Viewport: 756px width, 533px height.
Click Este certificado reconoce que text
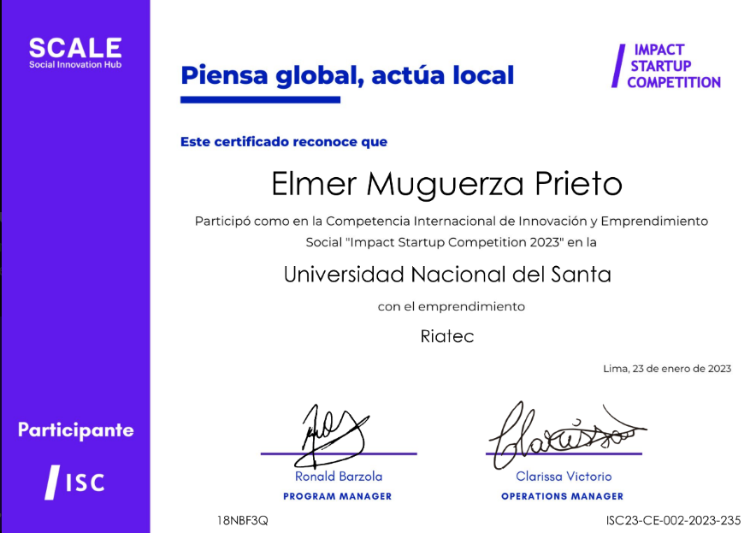coord(285,141)
